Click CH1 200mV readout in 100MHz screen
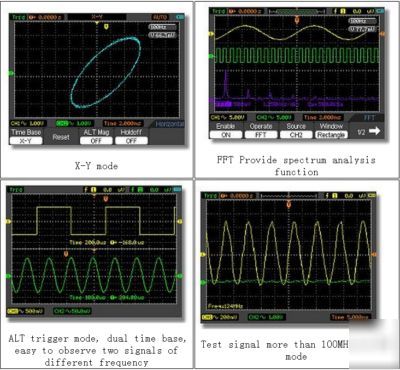Image resolution: width=400 pixels, height=370 pixels. pyautogui.click(x=220, y=317)
